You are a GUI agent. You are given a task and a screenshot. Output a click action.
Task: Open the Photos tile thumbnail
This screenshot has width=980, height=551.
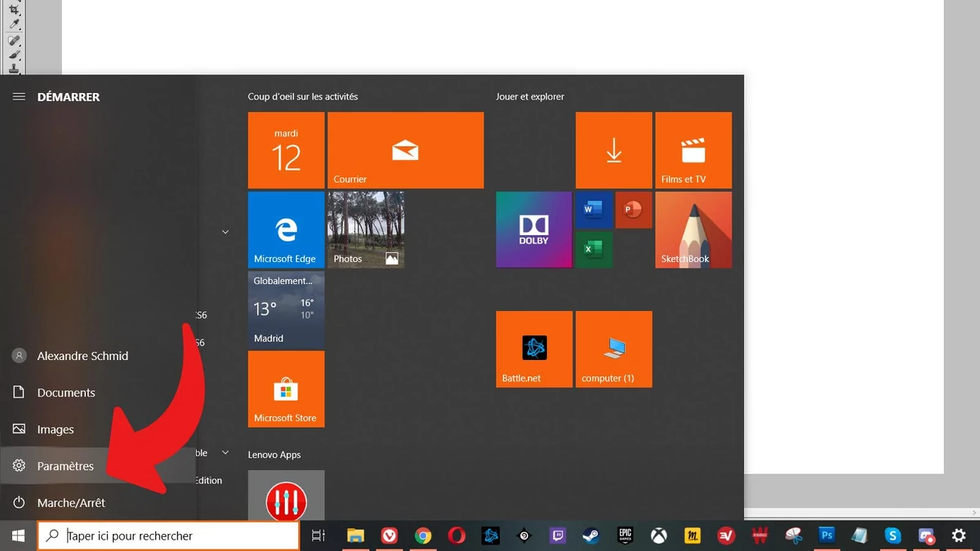point(366,229)
